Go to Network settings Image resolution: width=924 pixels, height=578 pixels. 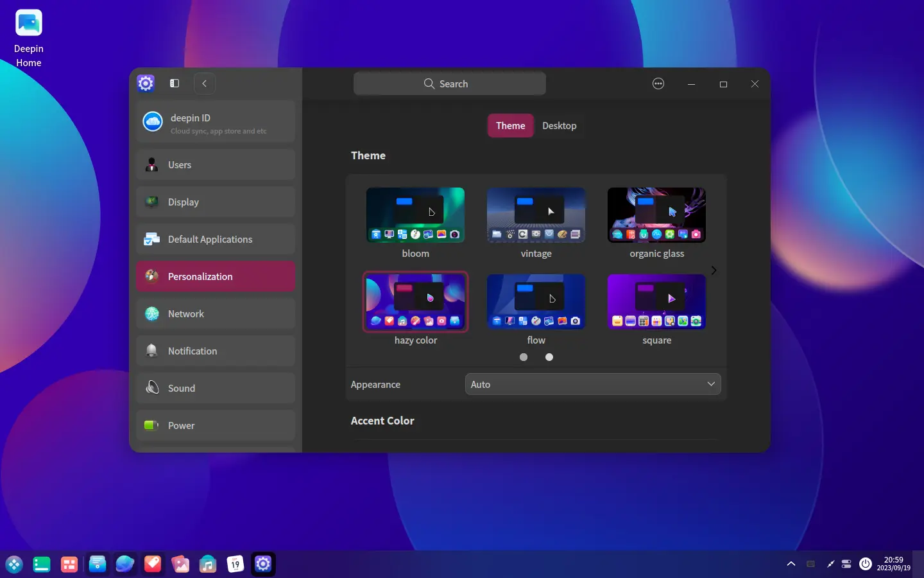click(216, 314)
